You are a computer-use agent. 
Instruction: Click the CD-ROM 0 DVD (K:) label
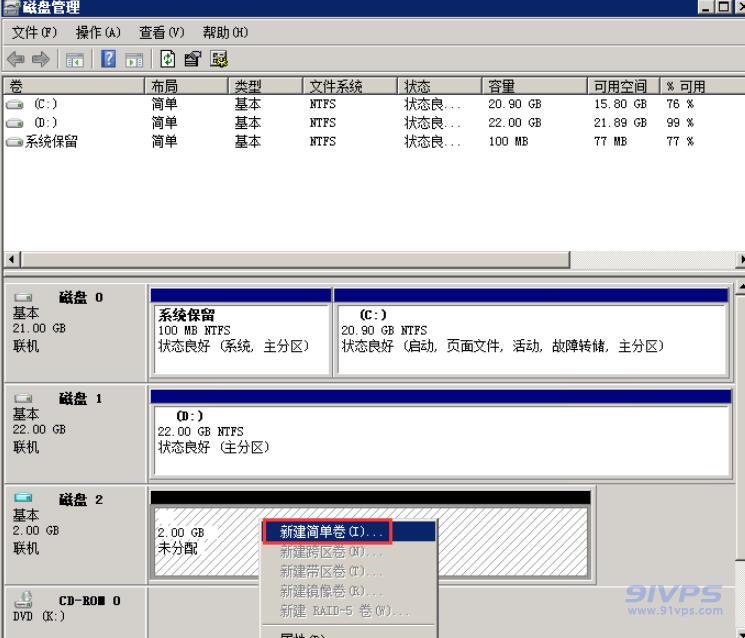(75, 613)
